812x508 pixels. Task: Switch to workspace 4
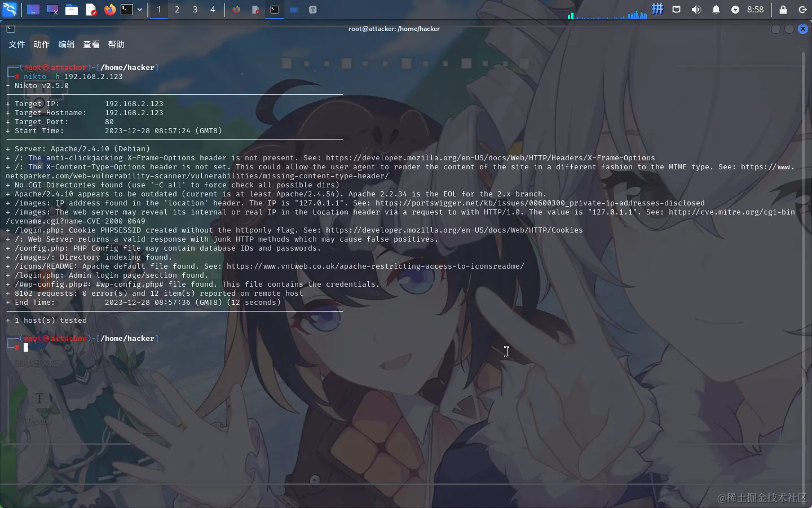[213, 10]
